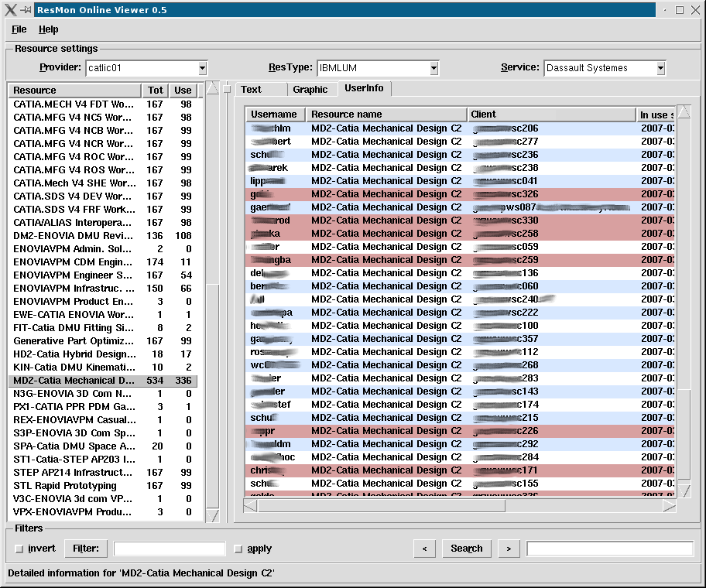Select the CATIA.MECH V4 FDT Wo... resource
Image resolution: width=706 pixels, height=588 pixels.
(103, 104)
